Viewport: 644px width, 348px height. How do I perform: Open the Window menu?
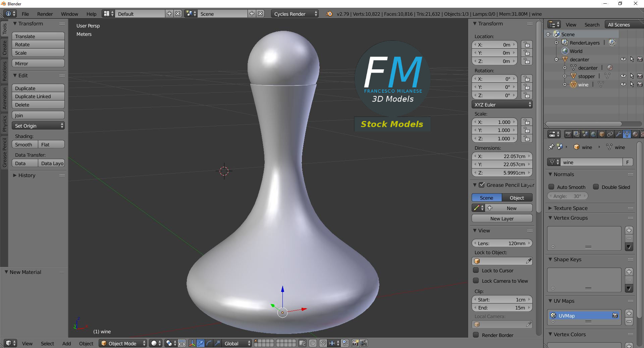(69, 14)
